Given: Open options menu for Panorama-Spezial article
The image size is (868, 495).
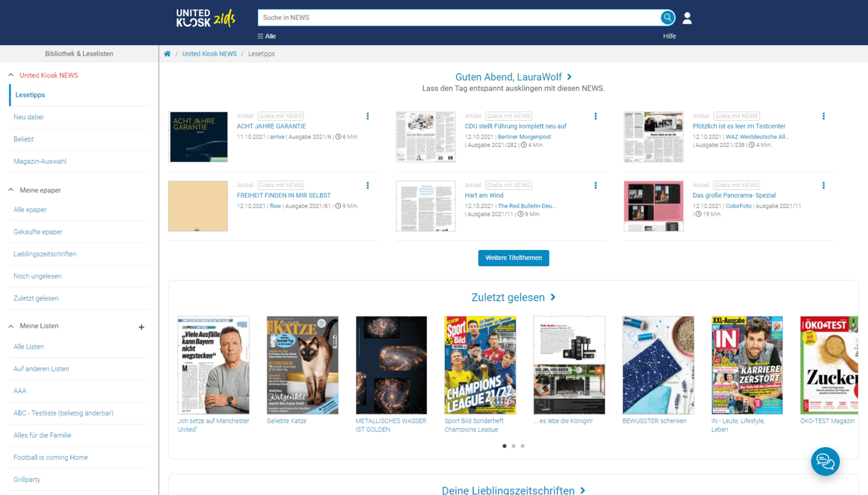Looking at the screenshot, I should 823,185.
